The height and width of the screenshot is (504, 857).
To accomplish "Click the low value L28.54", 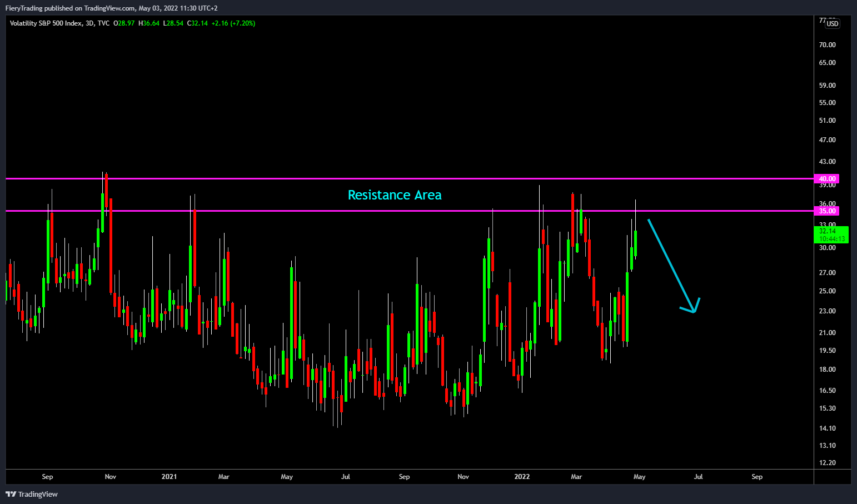I will pos(173,23).
